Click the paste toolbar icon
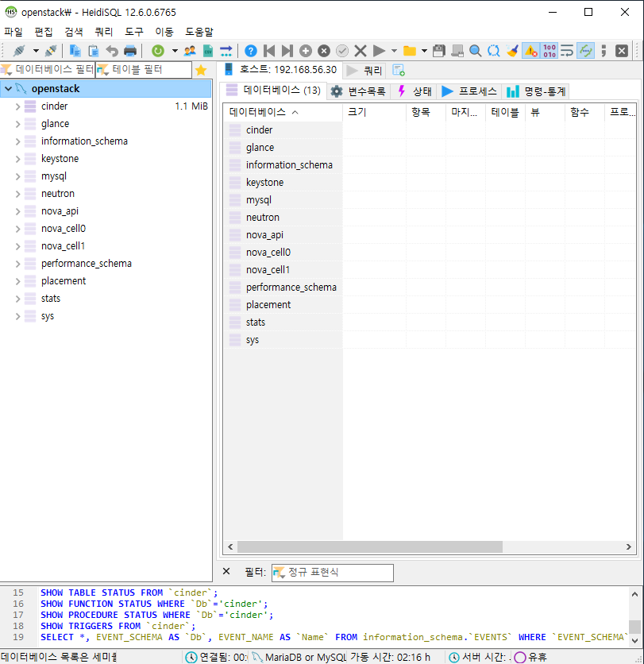 click(x=93, y=51)
